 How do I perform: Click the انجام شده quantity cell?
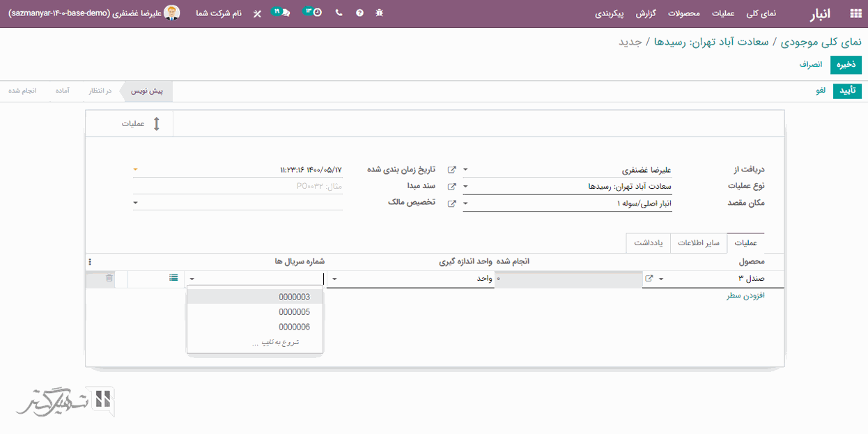(567, 279)
